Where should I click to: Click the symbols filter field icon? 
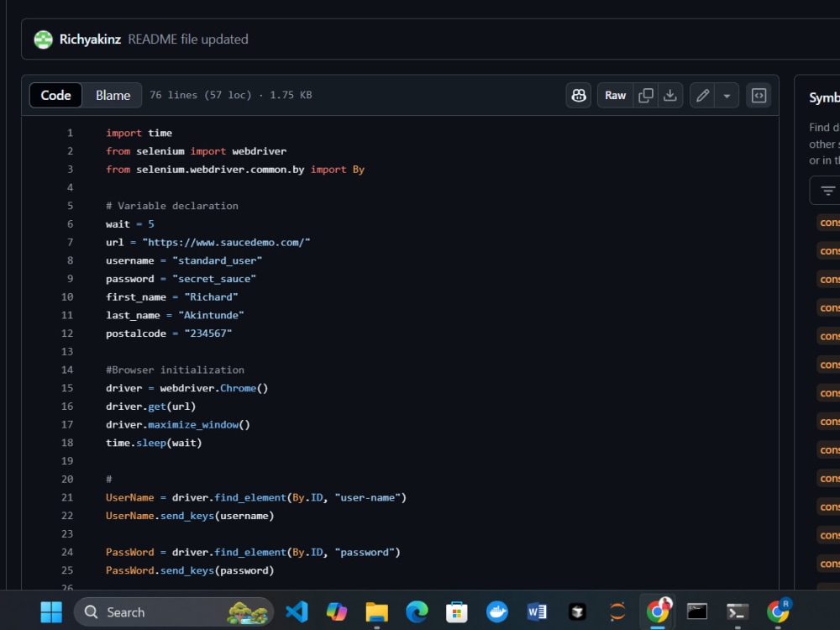(x=827, y=191)
